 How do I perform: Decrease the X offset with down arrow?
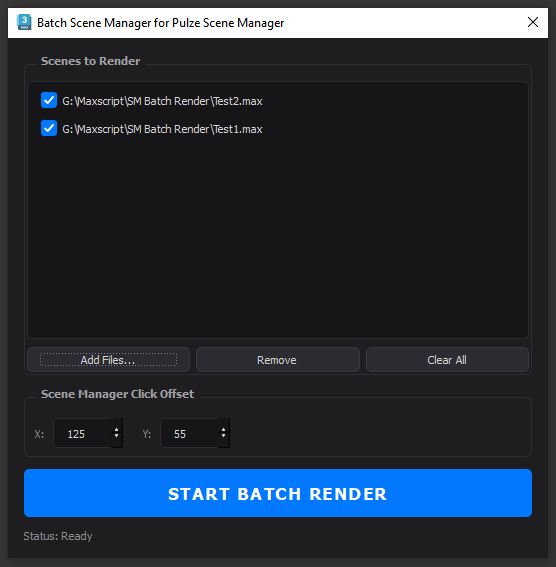click(x=116, y=436)
